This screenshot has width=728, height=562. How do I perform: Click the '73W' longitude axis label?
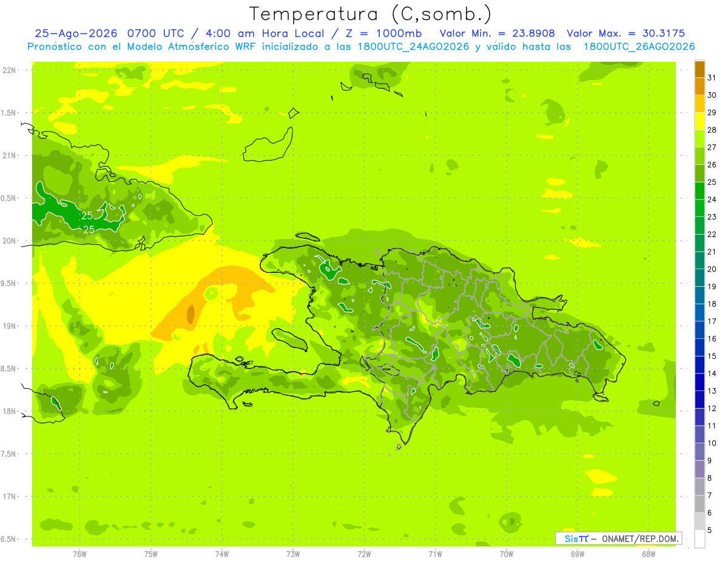293,554
